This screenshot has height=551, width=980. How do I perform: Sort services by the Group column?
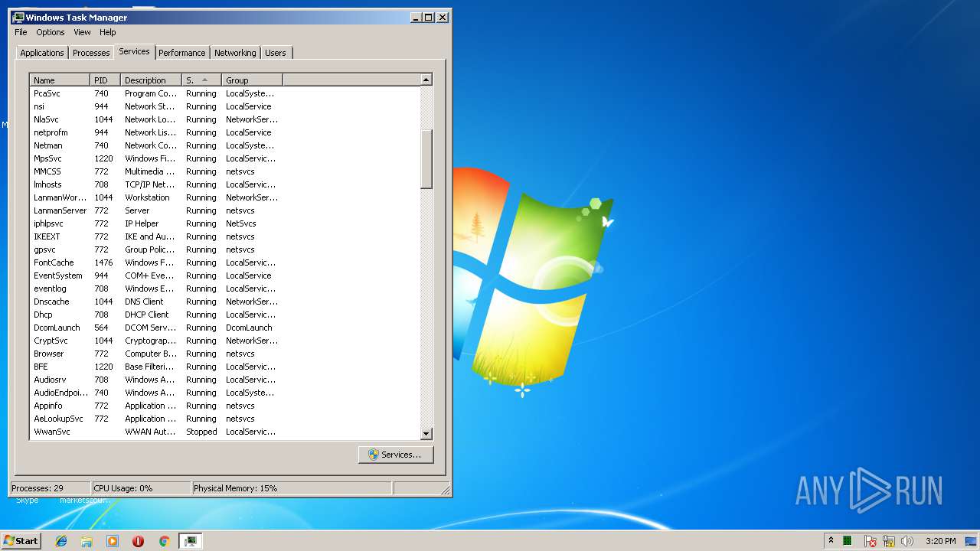(x=252, y=80)
